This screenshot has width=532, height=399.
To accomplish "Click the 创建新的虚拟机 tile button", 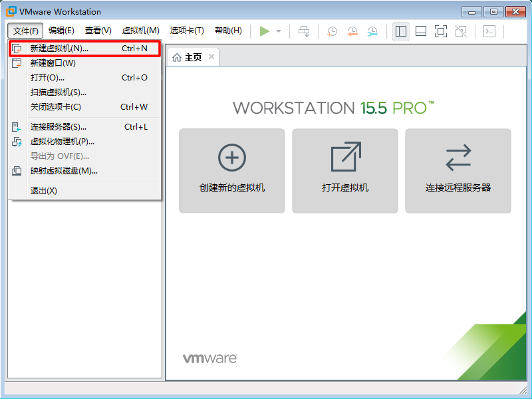I will pyautogui.click(x=232, y=171).
